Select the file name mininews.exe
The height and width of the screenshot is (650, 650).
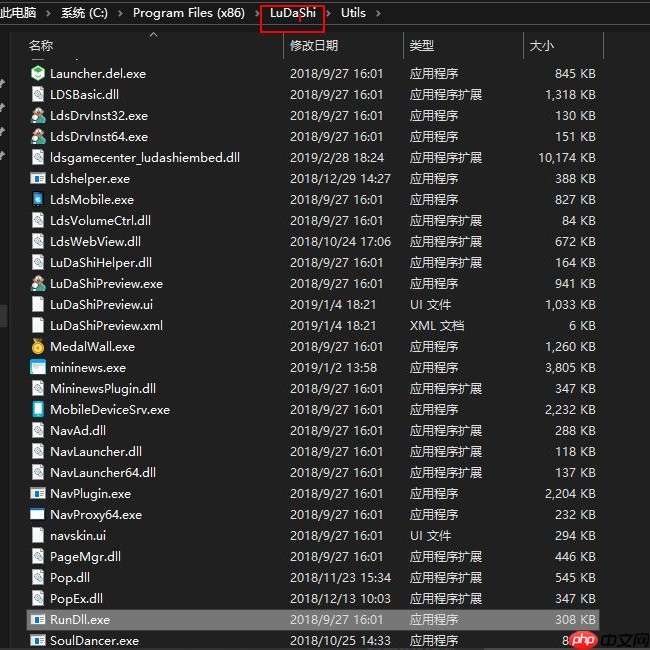(88, 368)
